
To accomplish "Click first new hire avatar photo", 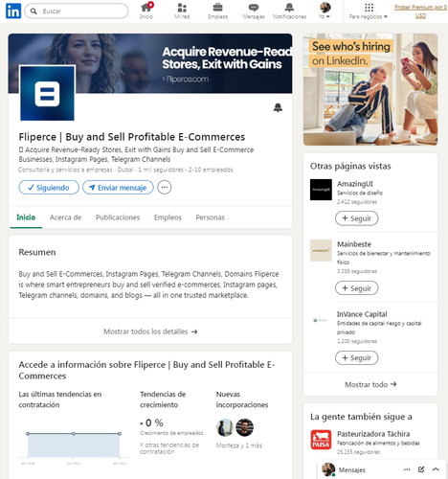I will [225, 427].
